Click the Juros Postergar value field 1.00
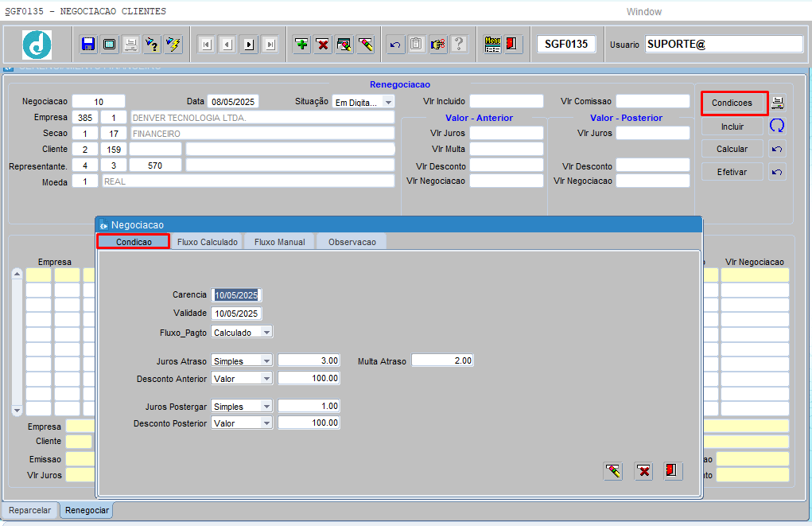 [309, 406]
